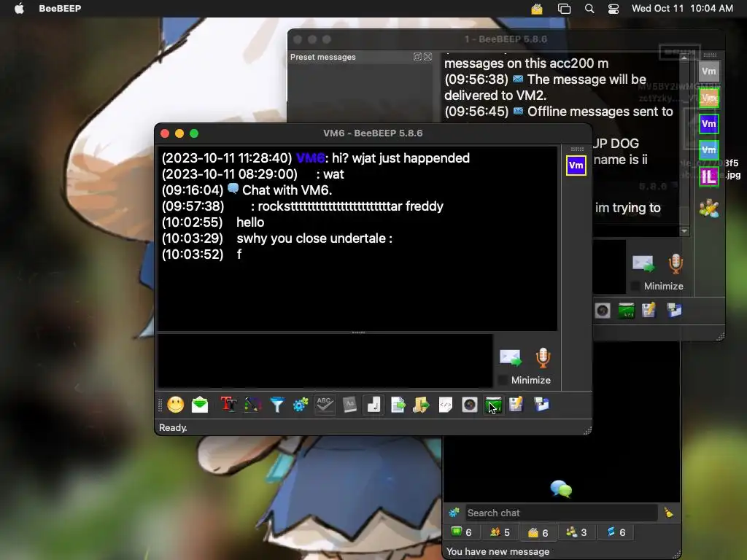747x560 pixels.
Task: Open the Apple menu
Action: 19,8
